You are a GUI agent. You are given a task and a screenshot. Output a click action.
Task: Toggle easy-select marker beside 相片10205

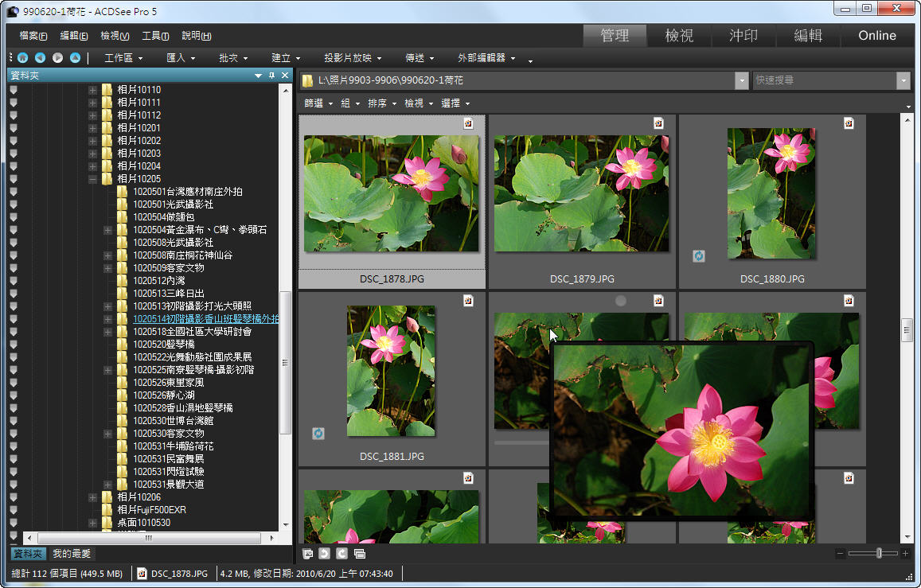[14, 179]
